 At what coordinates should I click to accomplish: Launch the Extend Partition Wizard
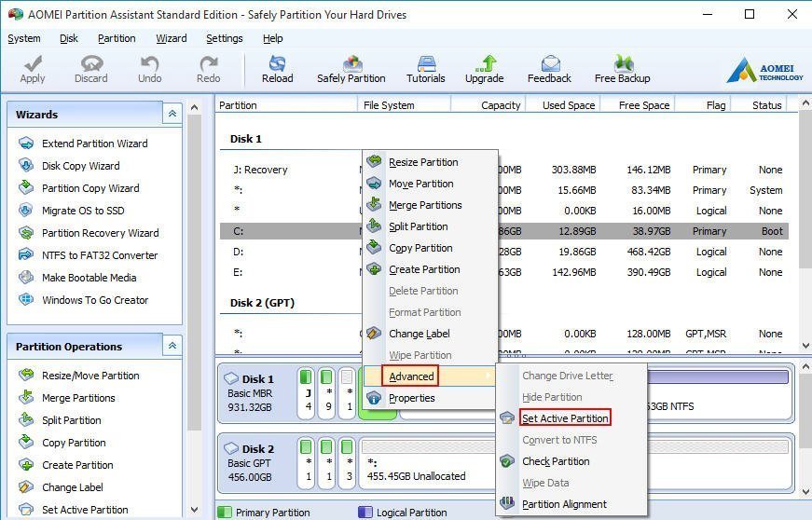[83, 144]
